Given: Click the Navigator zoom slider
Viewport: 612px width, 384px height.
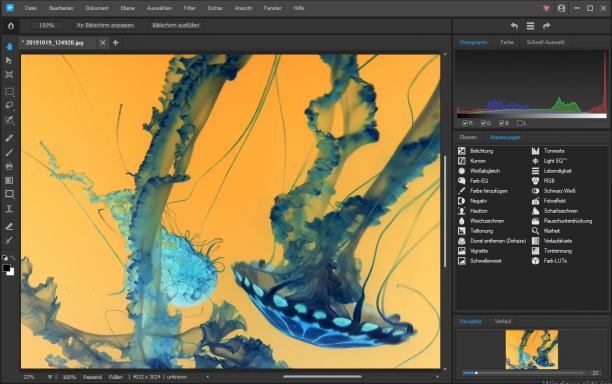Looking at the screenshot, I should click(524, 373).
